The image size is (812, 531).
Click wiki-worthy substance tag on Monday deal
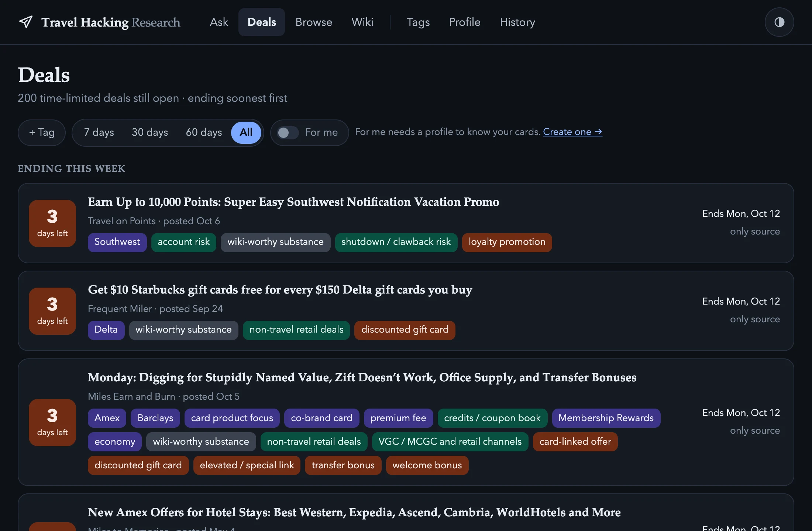click(201, 442)
